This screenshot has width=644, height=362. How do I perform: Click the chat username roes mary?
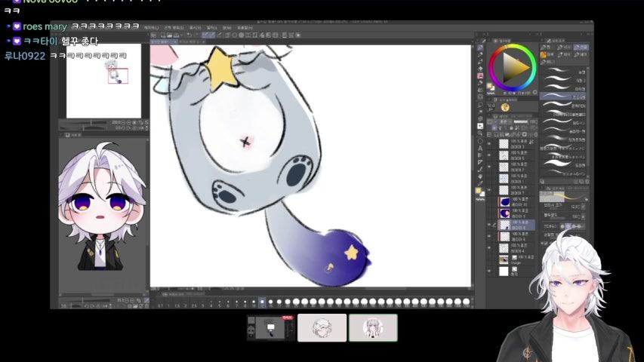pyautogui.click(x=45, y=26)
